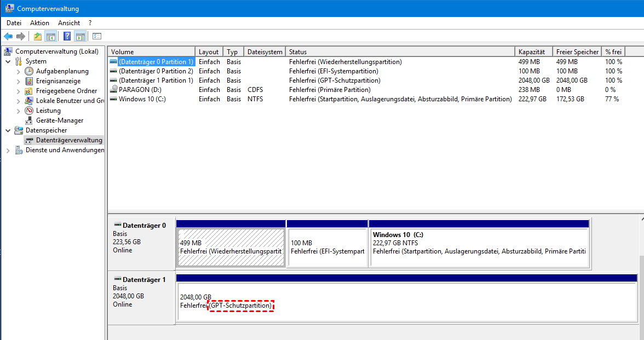644x340 pixels.
Task: Click the blue Help question mark icon
Action: tap(67, 37)
